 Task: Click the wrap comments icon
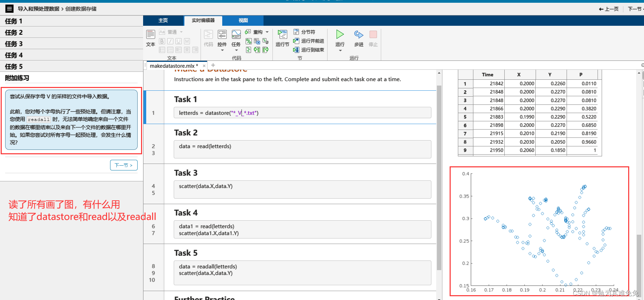click(265, 41)
